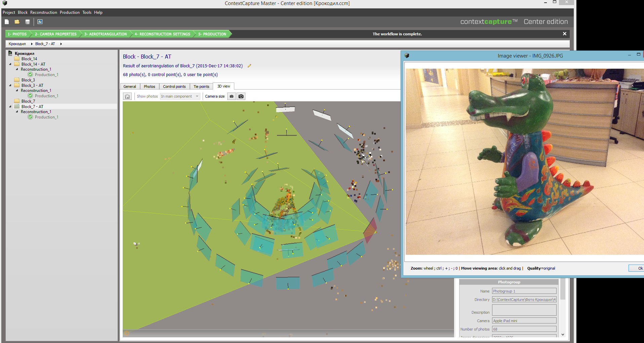Click Production_1 green check under Block_7 - AT
This screenshot has width=644, height=343.
click(x=30, y=117)
